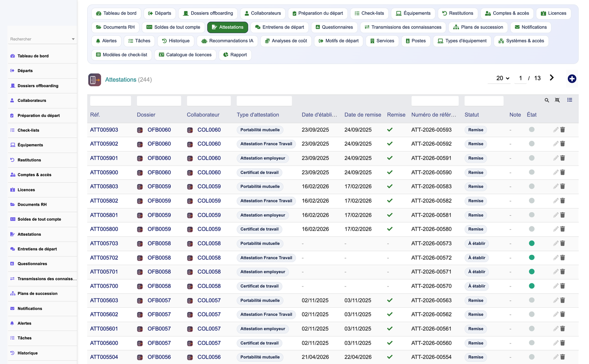Viewport: 589px width, 364px height.
Task: Go to next page with chevron arrow
Action: coord(551,78)
